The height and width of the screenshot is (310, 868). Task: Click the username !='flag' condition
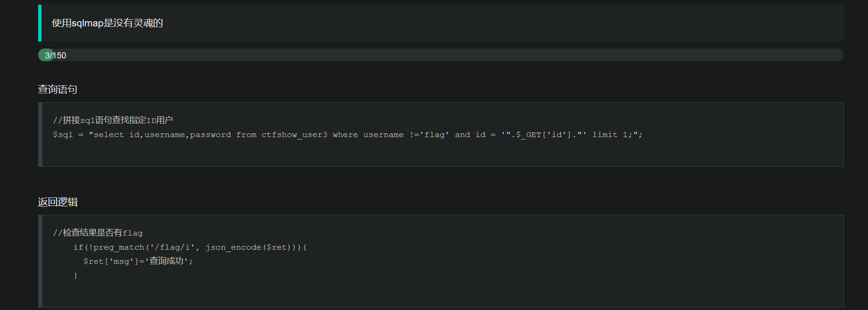[x=406, y=135]
